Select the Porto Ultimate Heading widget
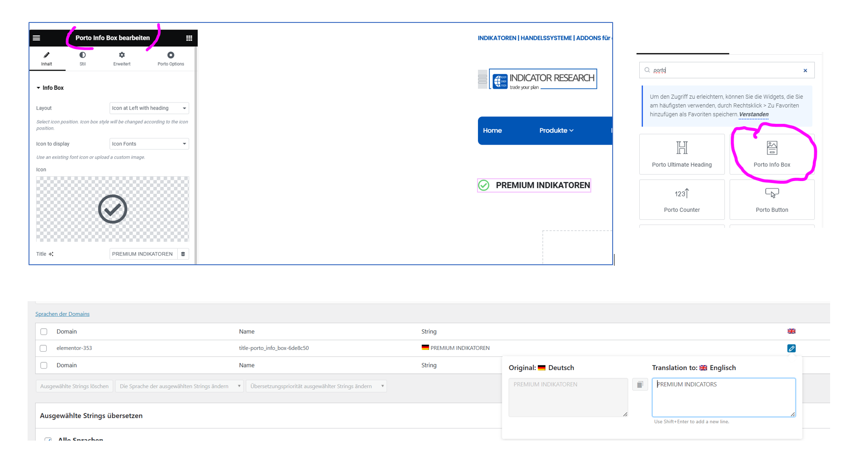 pyautogui.click(x=682, y=154)
